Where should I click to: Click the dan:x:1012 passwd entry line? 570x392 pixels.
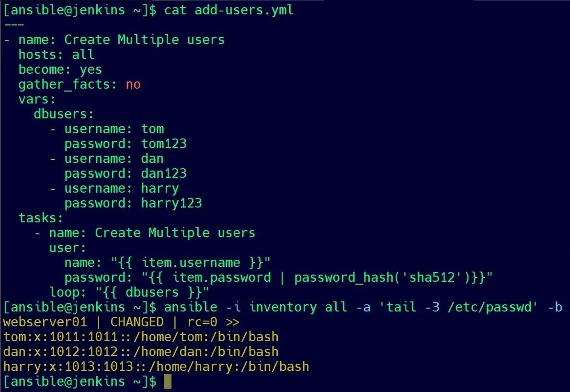pos(141,352)
